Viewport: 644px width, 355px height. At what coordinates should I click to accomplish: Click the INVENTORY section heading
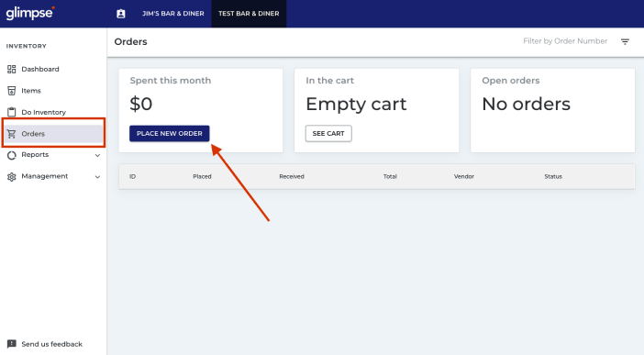27,46
